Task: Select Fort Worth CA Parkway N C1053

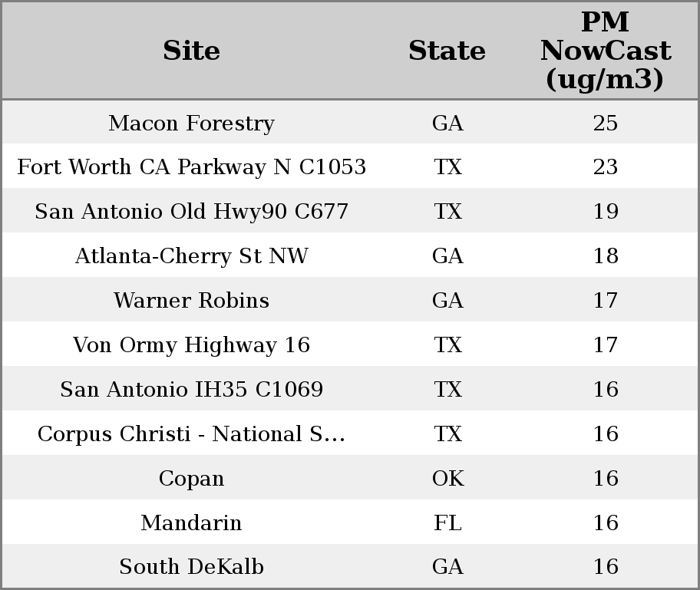Action: pyautogui.click(x=191, y=167)
